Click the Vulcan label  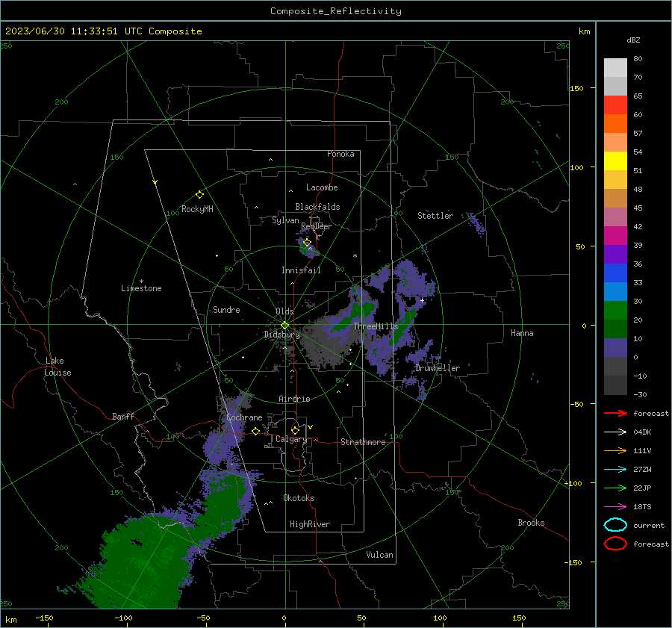[x=379, y=555]
